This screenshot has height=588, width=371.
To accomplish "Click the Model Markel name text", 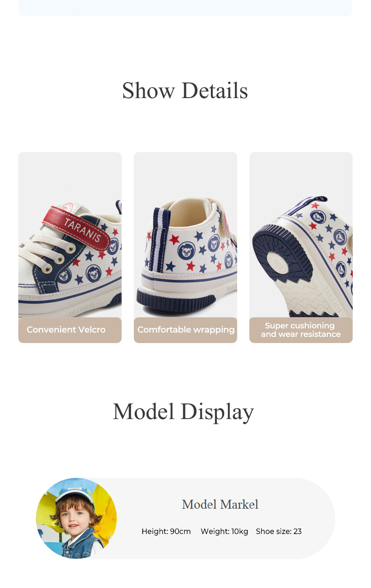I will click(220, 504).
